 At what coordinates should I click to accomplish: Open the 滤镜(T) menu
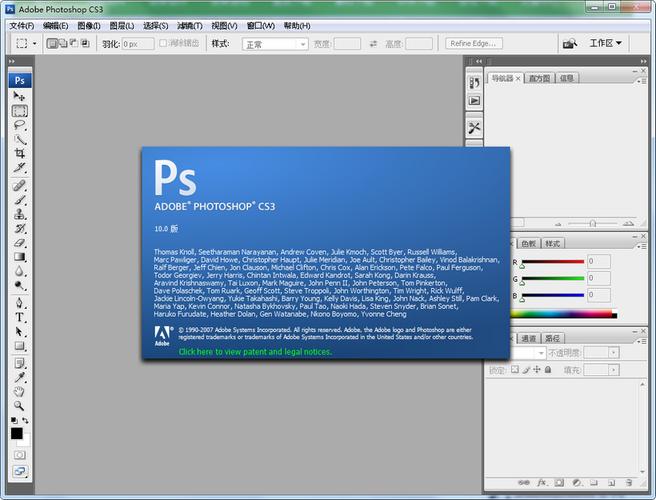click(x=191, y=25)
